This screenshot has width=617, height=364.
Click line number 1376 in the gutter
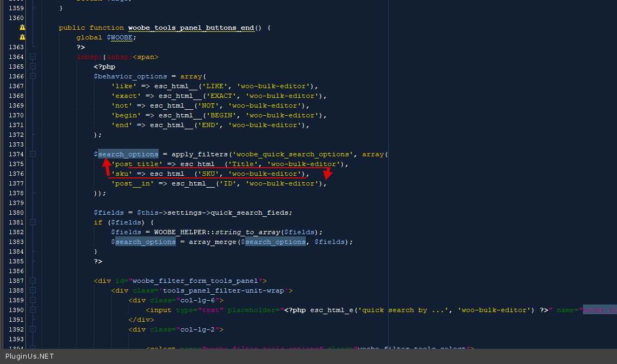tap(16, 174)
